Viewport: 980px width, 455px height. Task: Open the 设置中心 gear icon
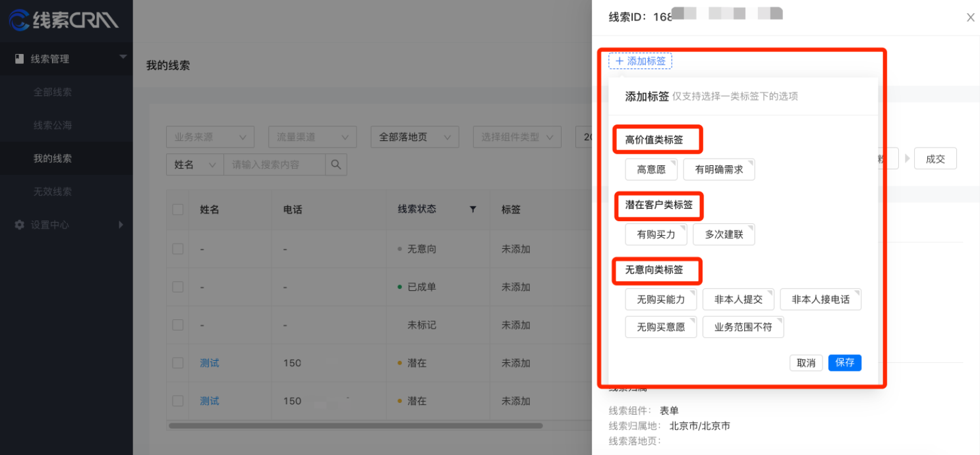(x=19, y=225)
